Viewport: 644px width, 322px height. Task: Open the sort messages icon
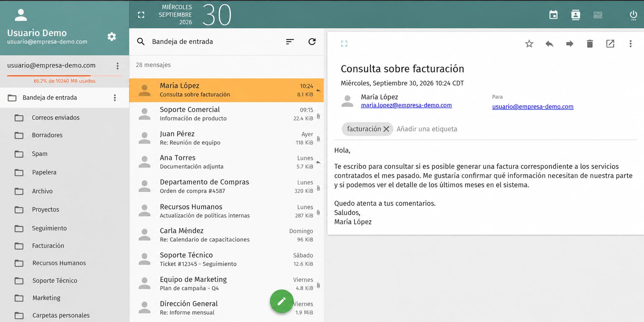[290, 41]
